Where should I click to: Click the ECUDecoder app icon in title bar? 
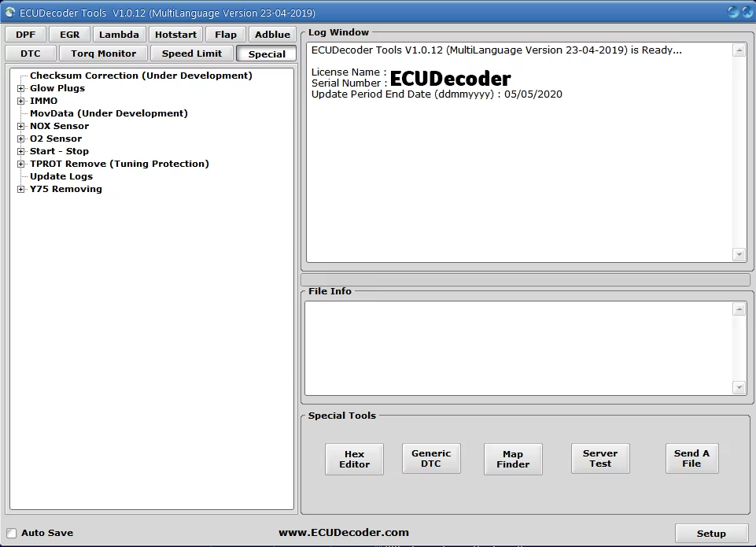(x=9, y=12)
